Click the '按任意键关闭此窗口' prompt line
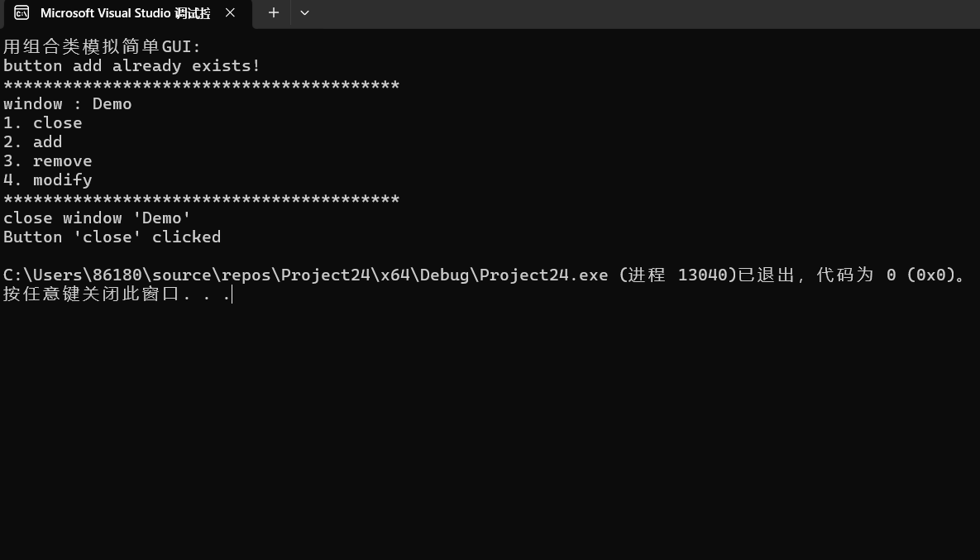This screenshot has width=980, height=560. pyautogui.click(x=116, y=294)
